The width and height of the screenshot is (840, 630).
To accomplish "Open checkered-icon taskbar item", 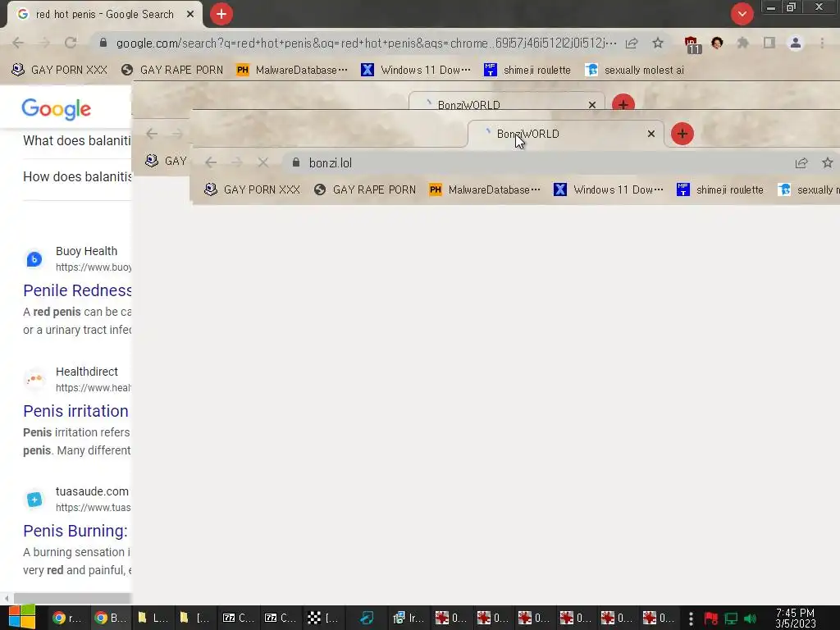I will click(x=322, y=619).
